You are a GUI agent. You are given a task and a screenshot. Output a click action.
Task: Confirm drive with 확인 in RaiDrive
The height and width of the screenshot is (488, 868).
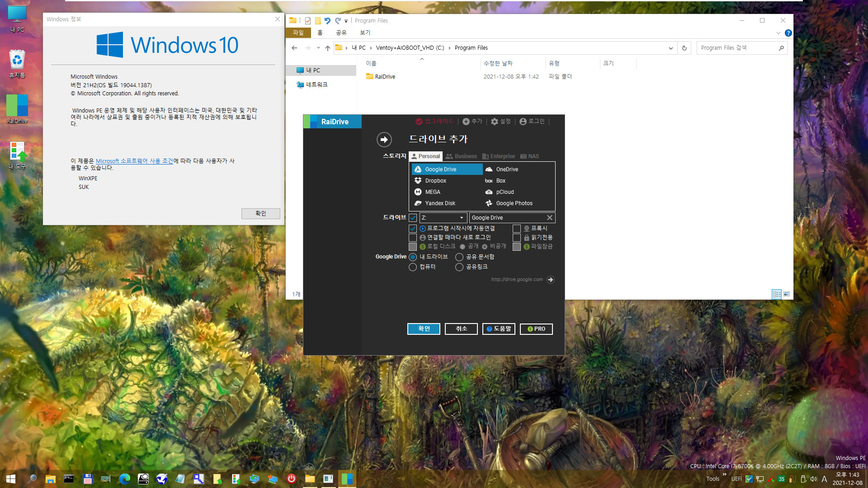pyautogui.click(x=424, y=329)
